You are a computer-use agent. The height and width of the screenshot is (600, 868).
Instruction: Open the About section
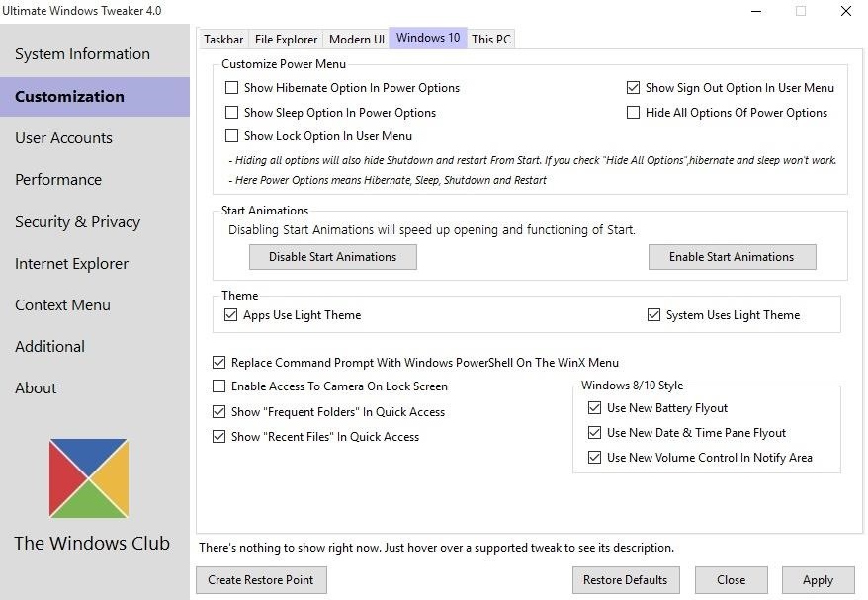click(x=36, y=388)
